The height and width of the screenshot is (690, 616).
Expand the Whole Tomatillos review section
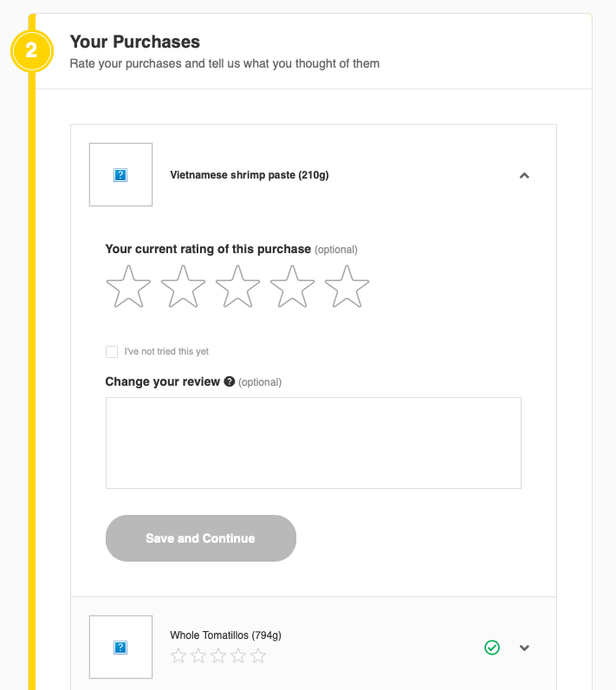click(524, 648)
